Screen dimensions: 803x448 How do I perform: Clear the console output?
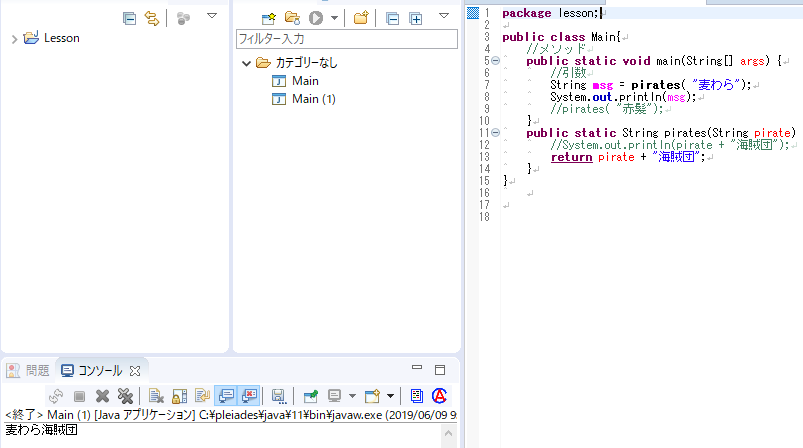coord(156,396)
